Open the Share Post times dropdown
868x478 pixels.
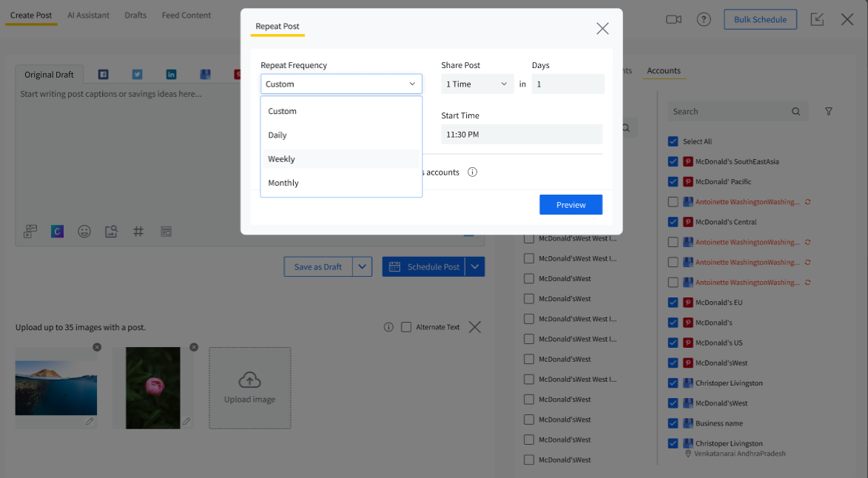477,84
